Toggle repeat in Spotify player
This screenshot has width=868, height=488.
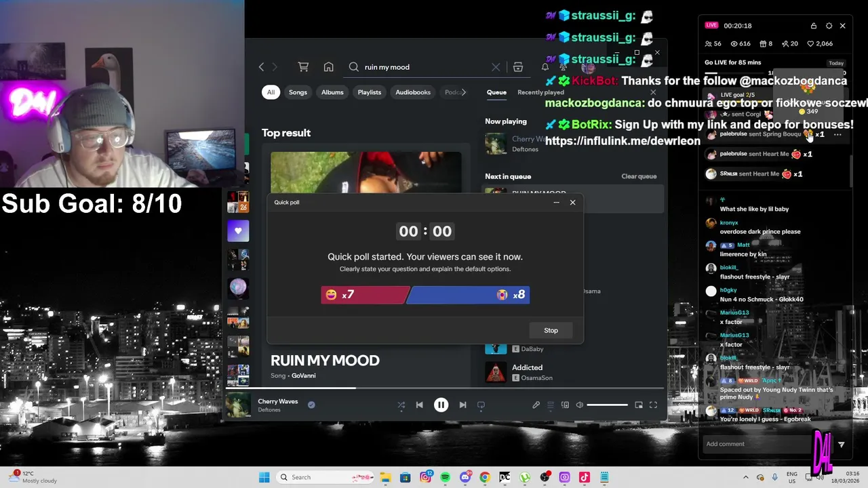click(481, 405)
